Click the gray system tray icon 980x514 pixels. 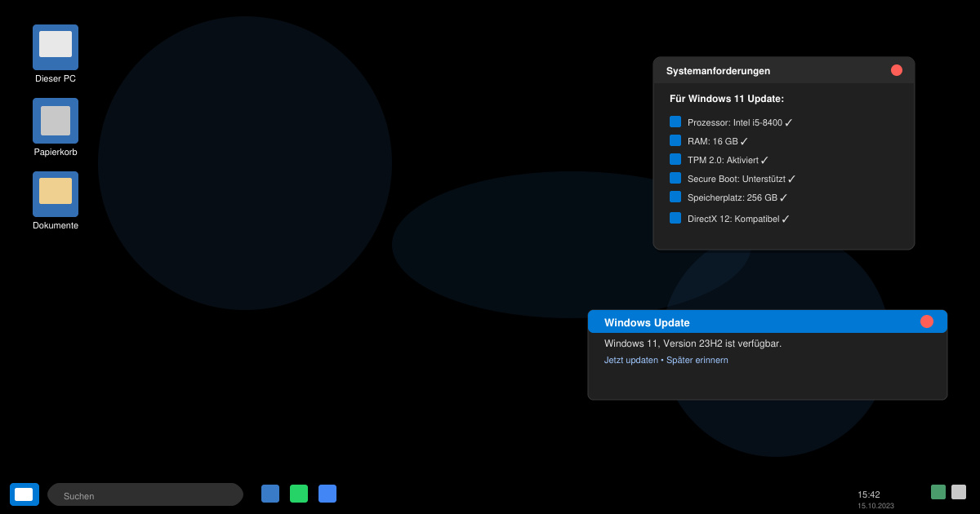959,492
